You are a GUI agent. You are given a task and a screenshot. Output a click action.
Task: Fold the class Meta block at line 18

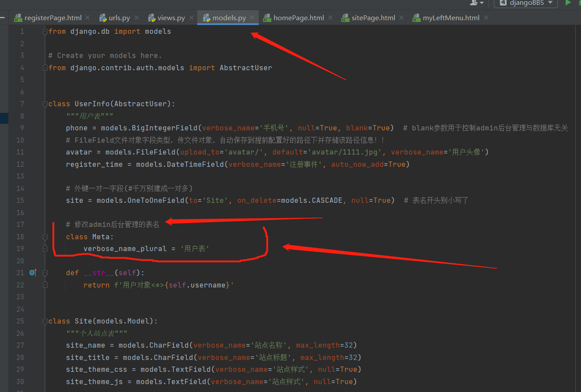[x=45, y=237]
